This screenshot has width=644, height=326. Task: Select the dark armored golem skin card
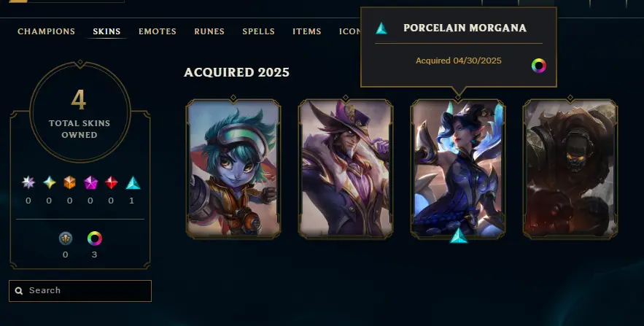(570, 168)
